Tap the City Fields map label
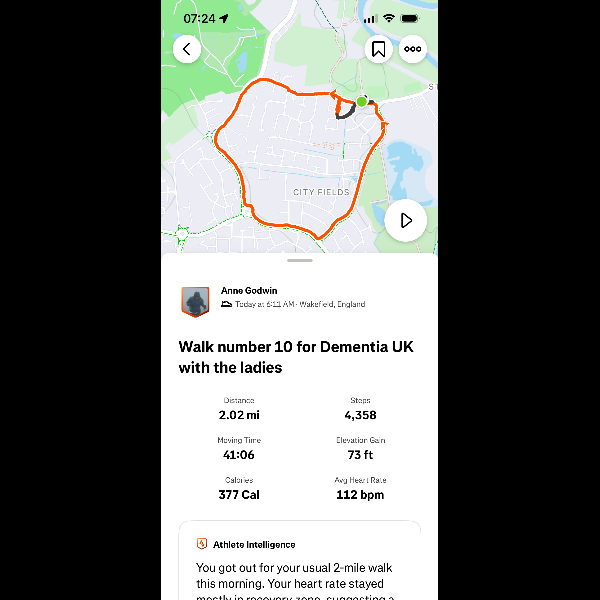 [x=321, y=191]
